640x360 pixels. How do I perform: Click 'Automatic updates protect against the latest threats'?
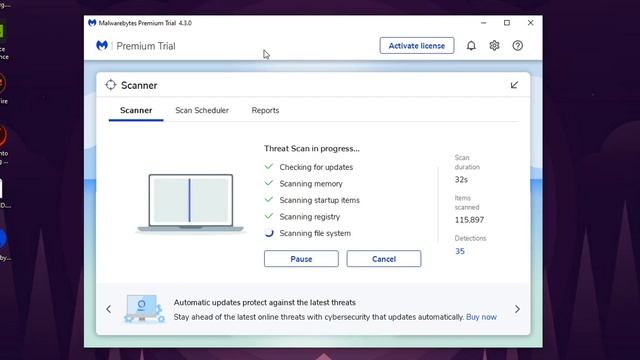coord(264,302)
